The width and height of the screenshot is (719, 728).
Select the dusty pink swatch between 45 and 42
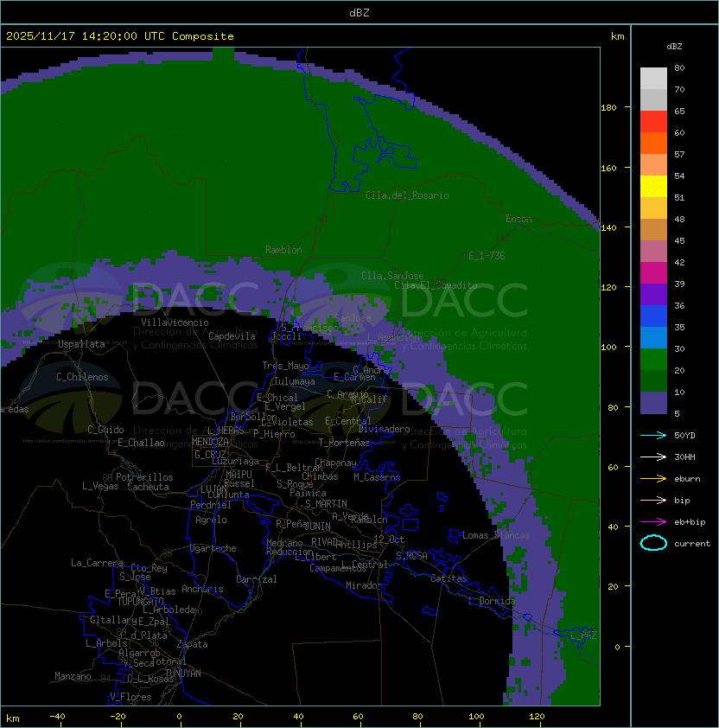coord(653,252)
